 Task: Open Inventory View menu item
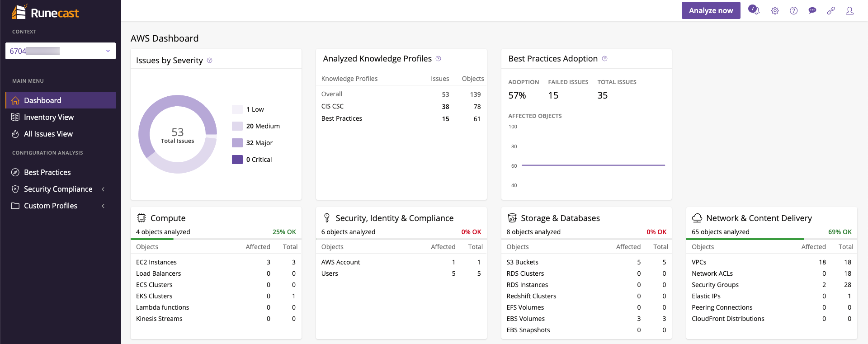click(61, 117)
